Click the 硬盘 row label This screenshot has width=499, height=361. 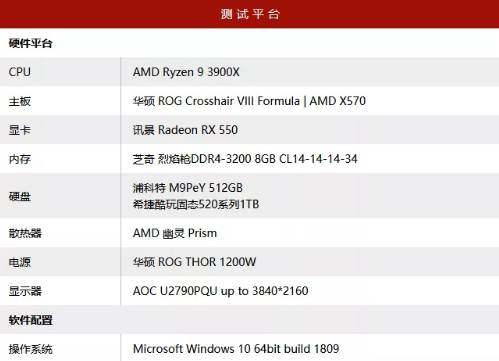click(x=20, y=196)
